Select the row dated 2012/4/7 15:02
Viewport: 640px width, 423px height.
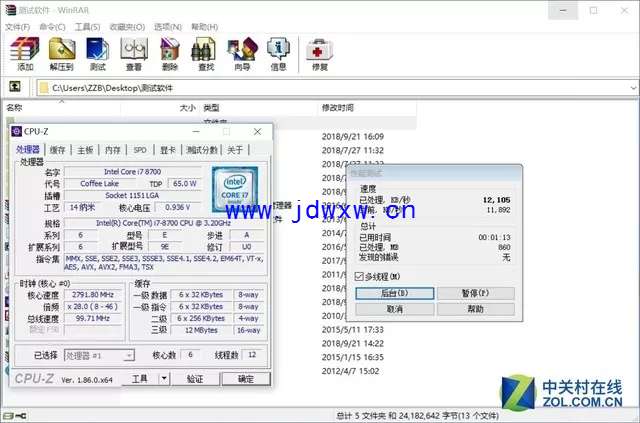pos(350,371)
